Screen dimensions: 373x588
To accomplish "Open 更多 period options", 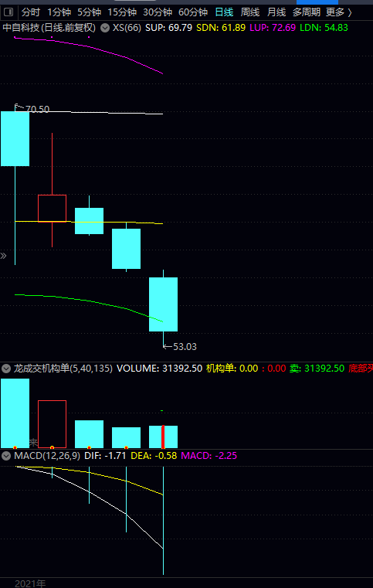I will [339, 12].
